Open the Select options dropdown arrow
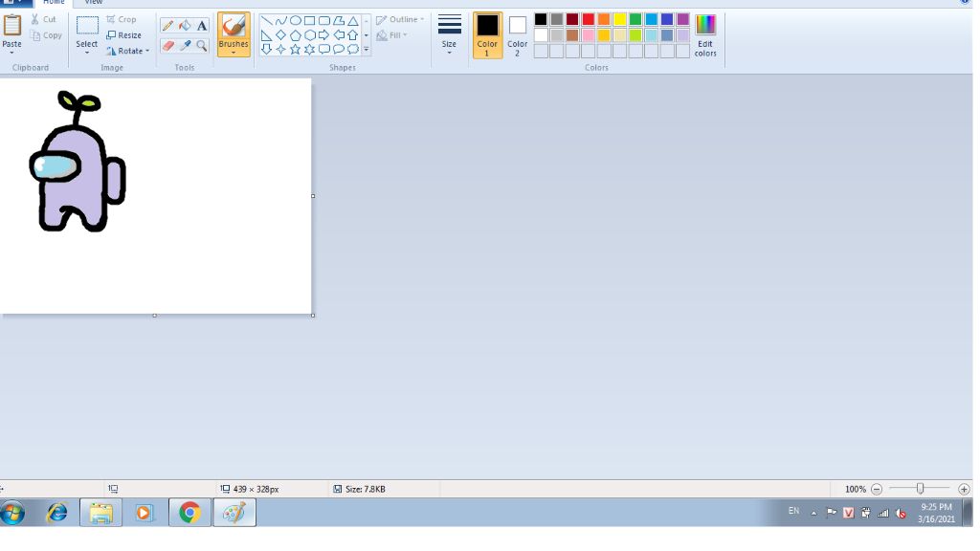Image resolution: width=980 pixels, height=551 pixels. pyautogui.click(x=87, y=54)
